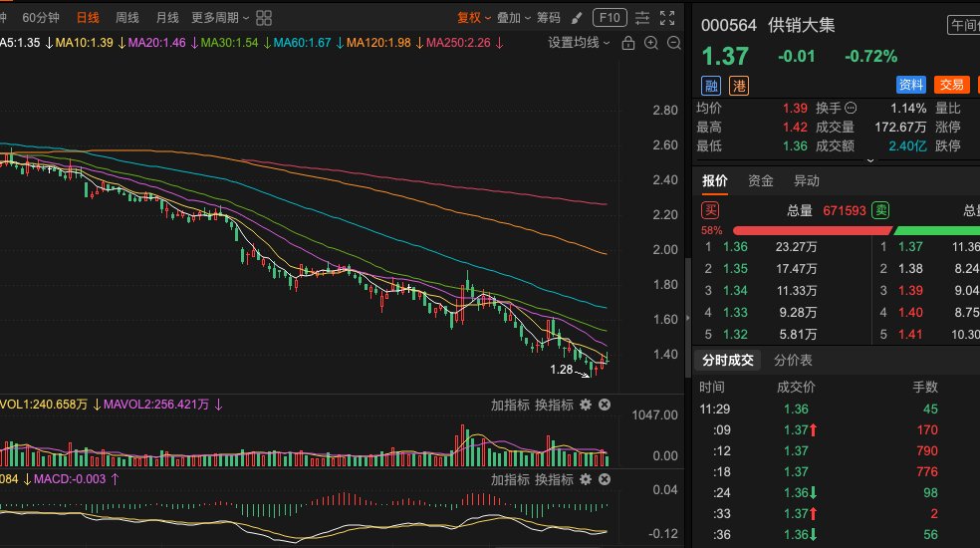The height and width of the screenshot is (548, 980).
Task: Click the stock name 供销大集
Action: [x=802, y=25]
